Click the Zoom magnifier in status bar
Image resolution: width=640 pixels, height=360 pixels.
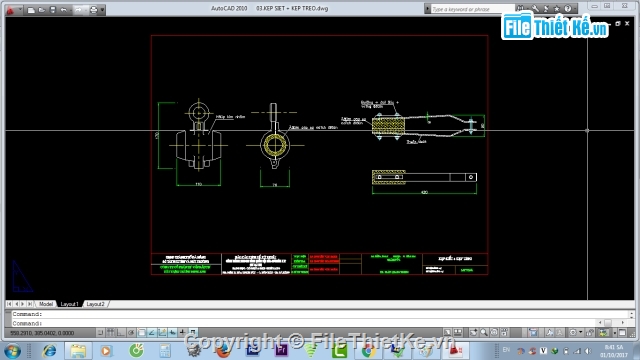[x=484, y=333]
